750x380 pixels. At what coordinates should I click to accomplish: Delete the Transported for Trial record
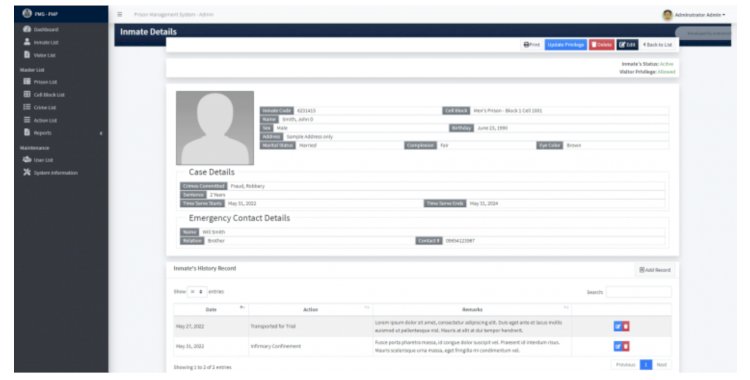(626, 326)
